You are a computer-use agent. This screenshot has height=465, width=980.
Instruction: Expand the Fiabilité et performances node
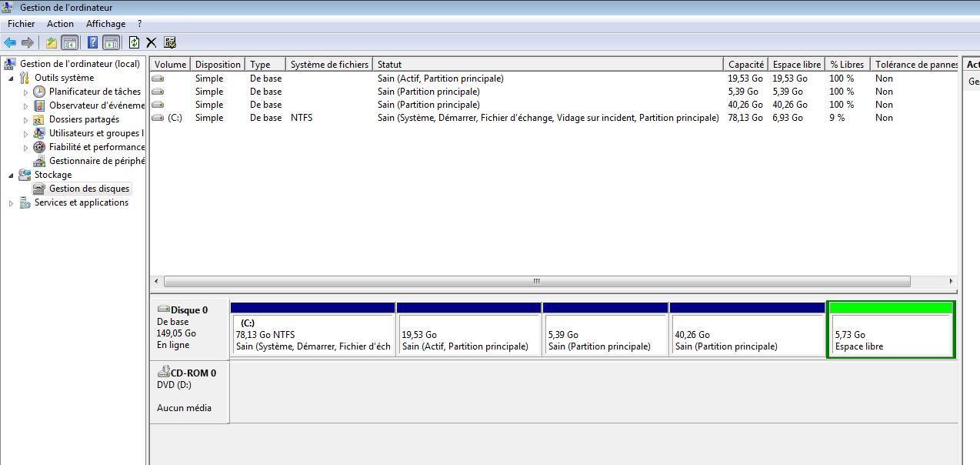click(x=25, y=148)
